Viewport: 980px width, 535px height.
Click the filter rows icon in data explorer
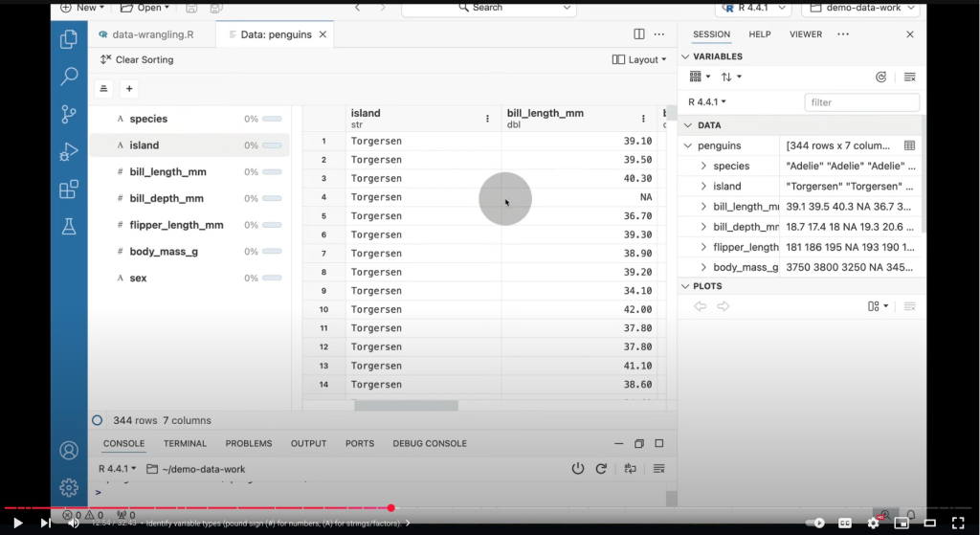[103, 89]
